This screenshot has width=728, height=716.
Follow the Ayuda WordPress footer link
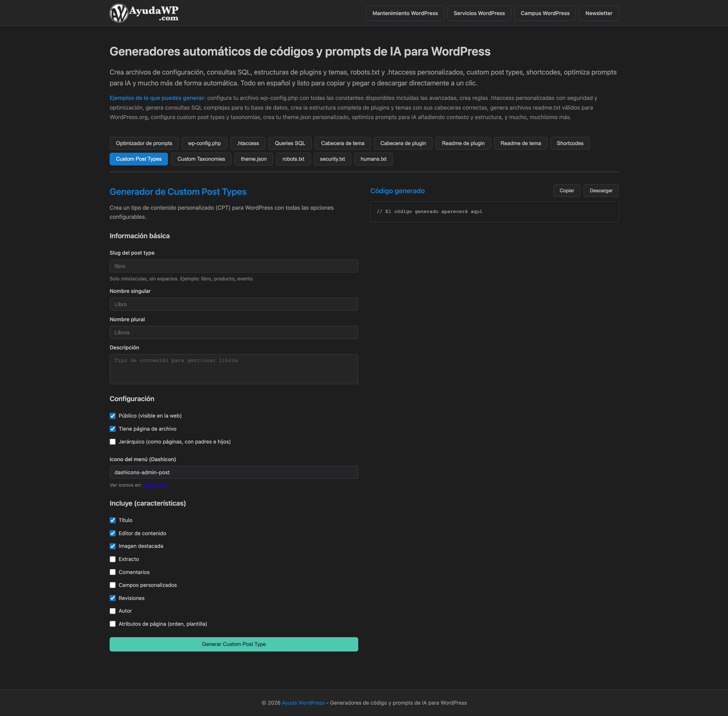pos(303,703)
